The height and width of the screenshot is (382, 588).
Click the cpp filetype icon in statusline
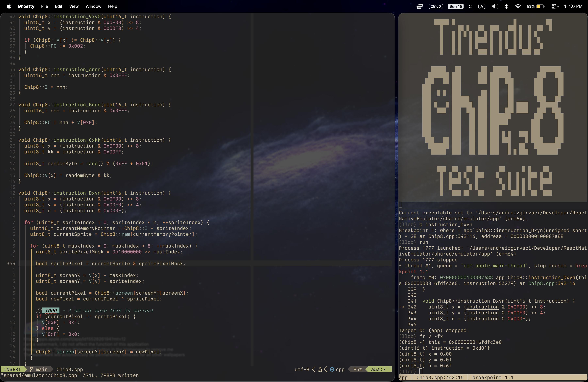332,369
